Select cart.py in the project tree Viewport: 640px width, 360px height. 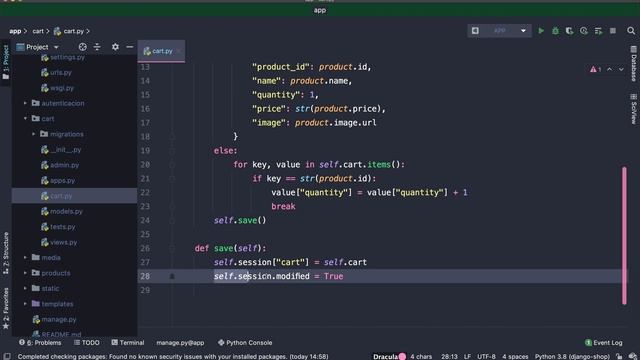(57, 196)
